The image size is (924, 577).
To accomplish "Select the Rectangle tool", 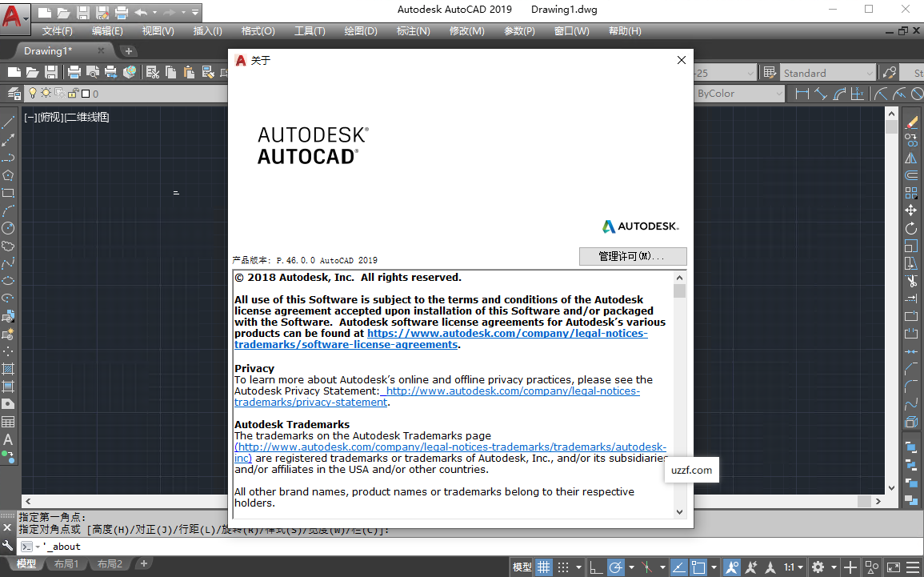I will pyautogui.click(x=9, y=191).
